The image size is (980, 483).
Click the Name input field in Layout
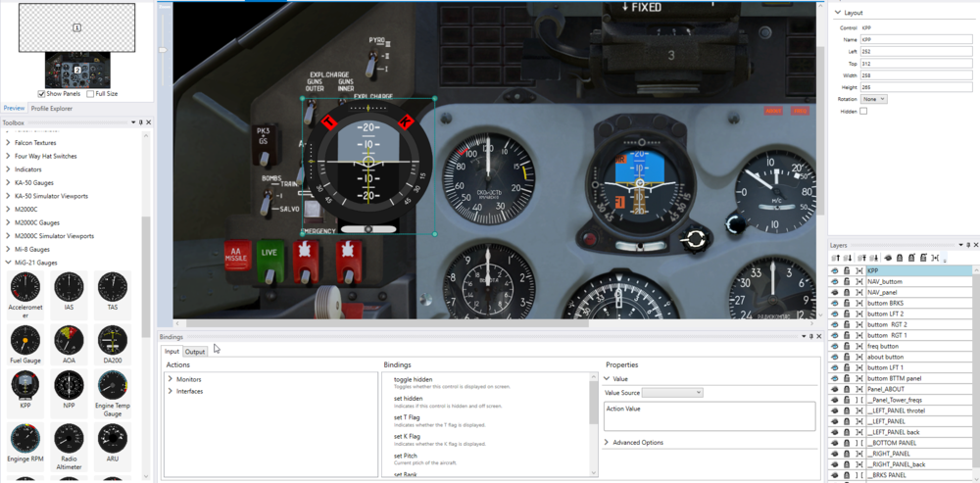click(x=916, y=39)
